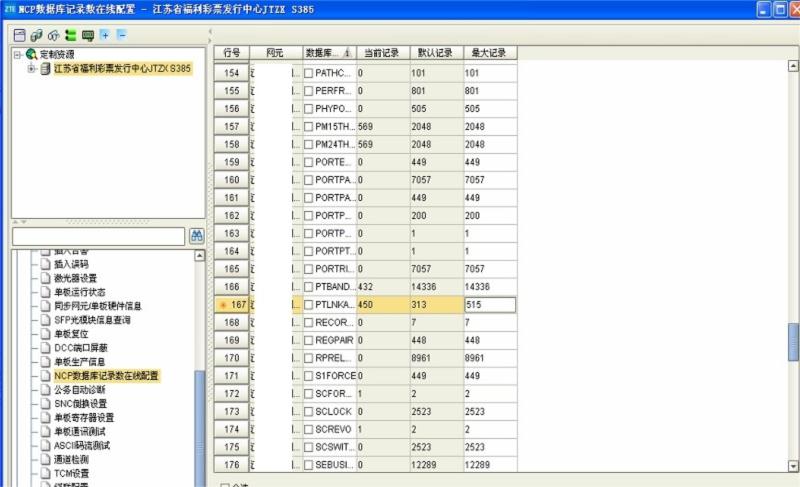Enable the SCLOCK checkbox in row 173
Screen dimensions: 800x487
(308, 411)
